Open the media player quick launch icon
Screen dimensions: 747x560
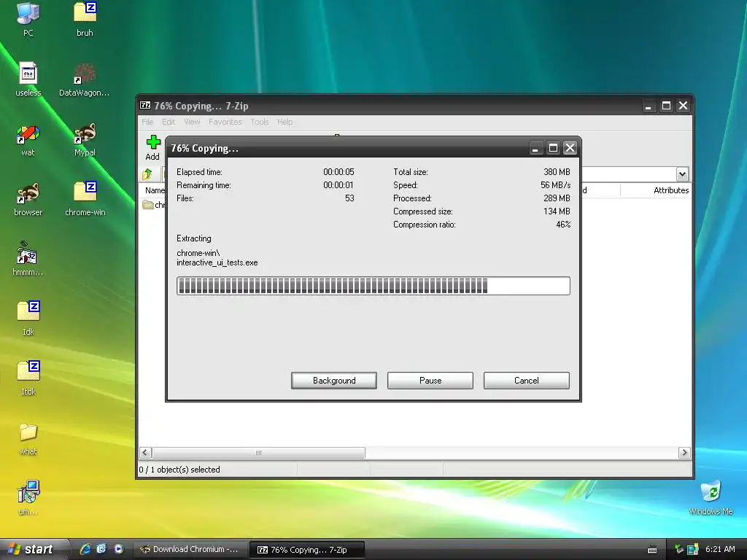[x=119, y=549]
